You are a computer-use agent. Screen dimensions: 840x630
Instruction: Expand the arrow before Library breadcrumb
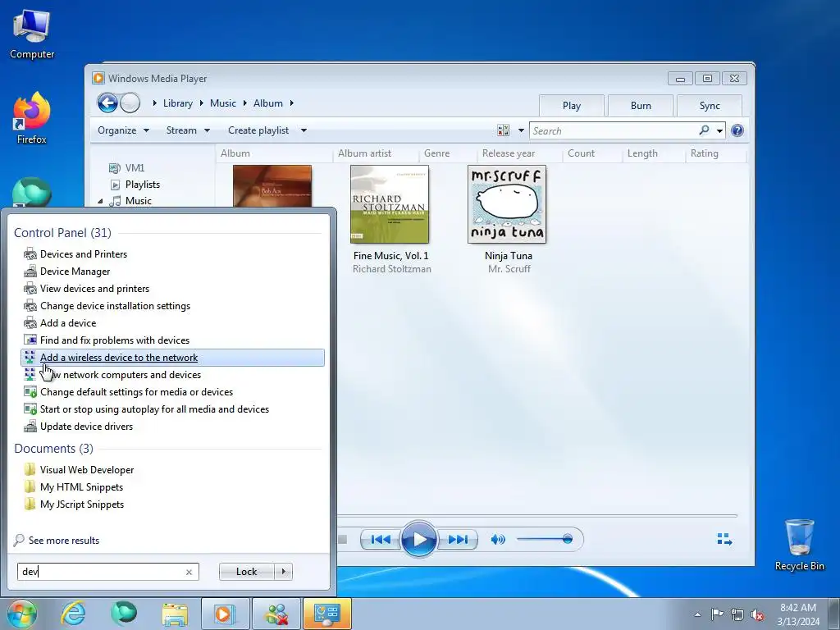[x=155, y=103]
